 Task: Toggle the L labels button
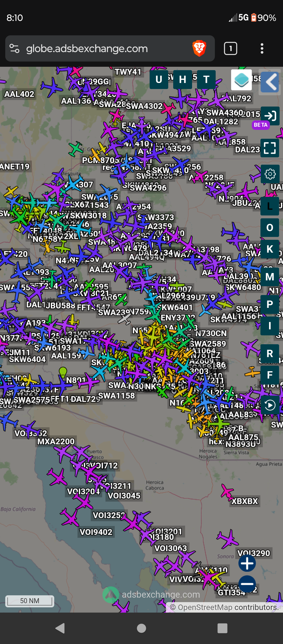click(270, 206)
